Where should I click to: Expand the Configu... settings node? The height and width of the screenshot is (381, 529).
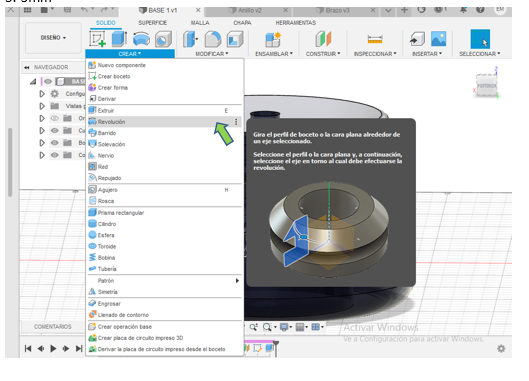tap(42, 93)
